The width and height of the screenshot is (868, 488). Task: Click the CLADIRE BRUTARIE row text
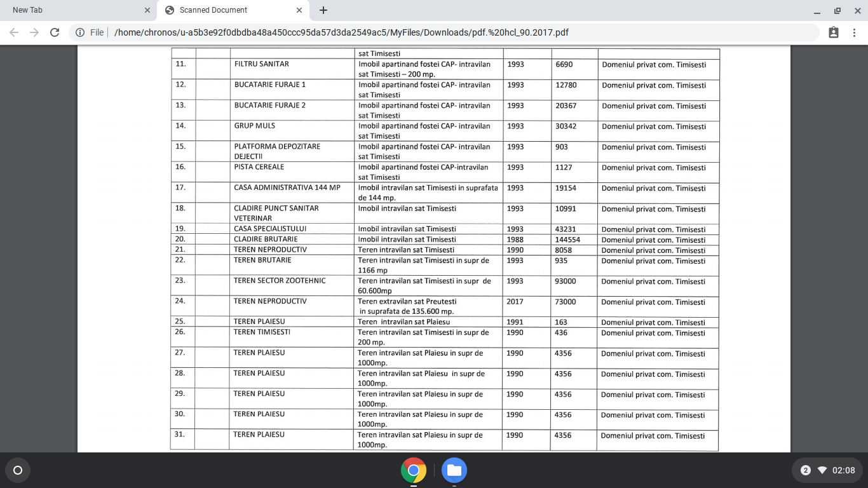(266, 240)
